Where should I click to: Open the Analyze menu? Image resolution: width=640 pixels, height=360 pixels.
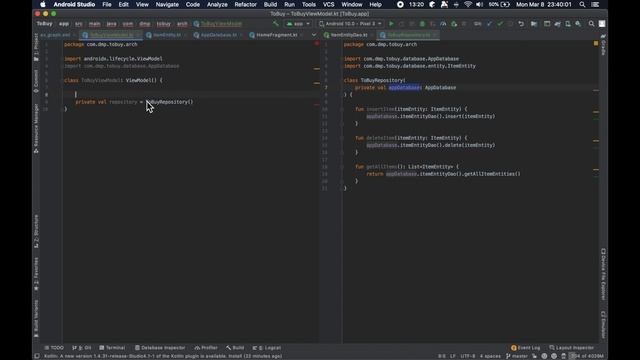tap(217, 4)
